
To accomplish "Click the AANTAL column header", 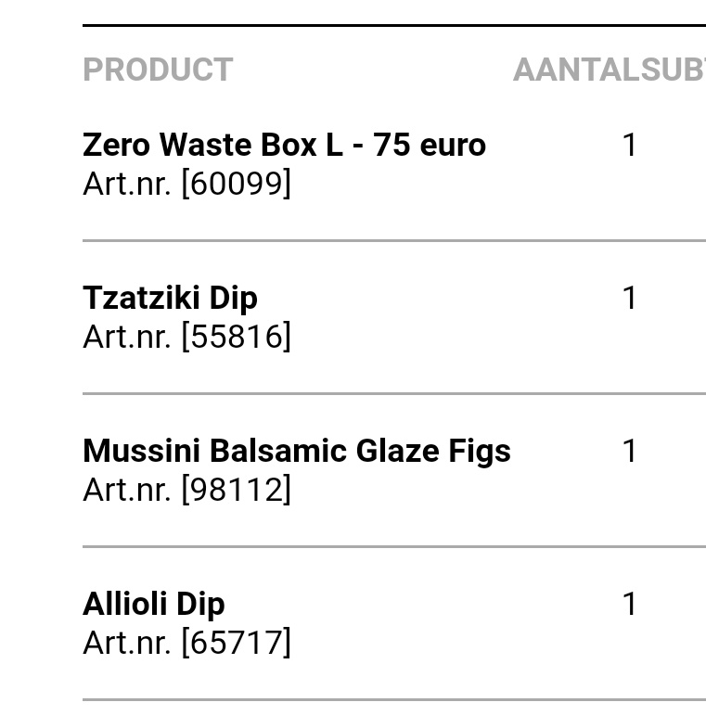I will (576, 70).
